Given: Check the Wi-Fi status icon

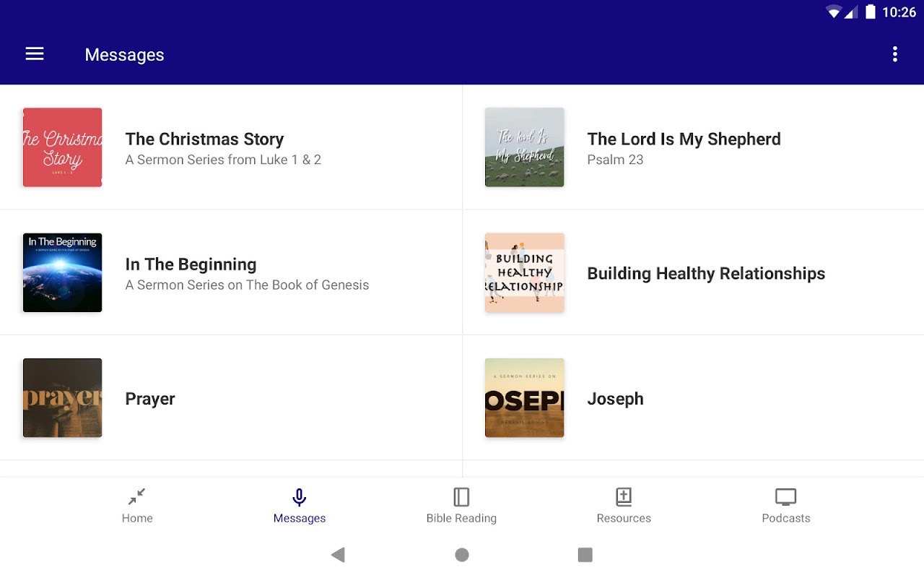Looking at the screenshot, I should [834, 12].
